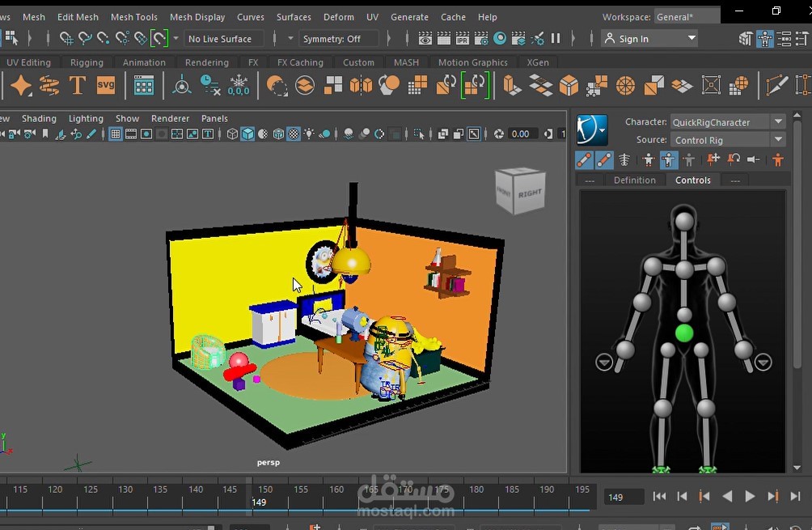
Task: Toggle the Attribute Editor sidebar icon
Action: click(784, 39)
